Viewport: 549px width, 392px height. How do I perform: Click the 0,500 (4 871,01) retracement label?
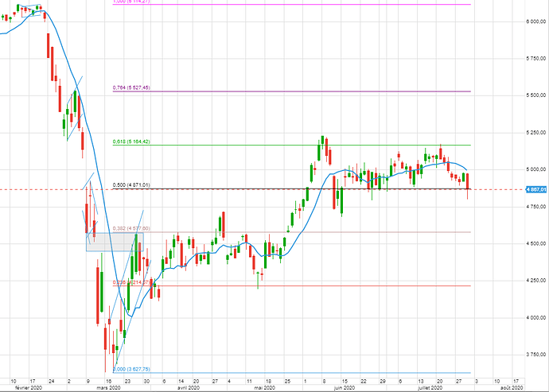click(x=130, y=185)
